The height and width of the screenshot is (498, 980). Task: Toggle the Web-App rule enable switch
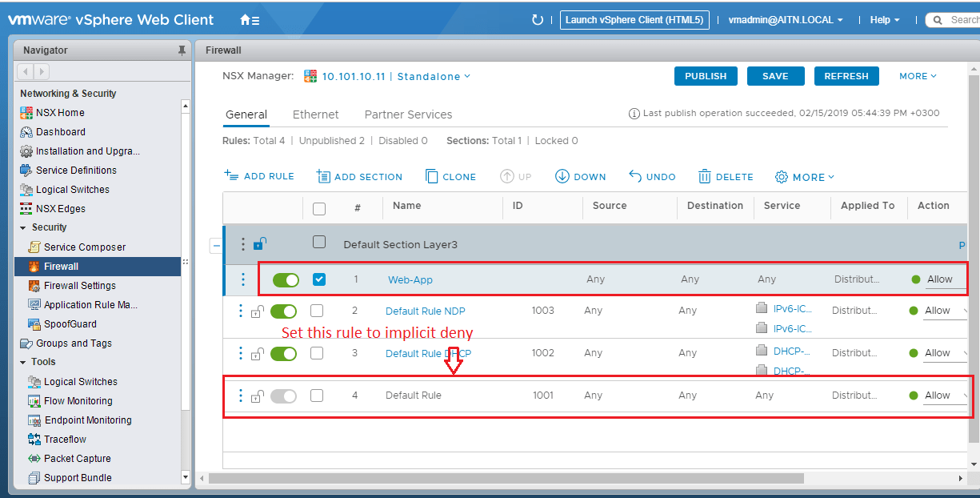pos(286,279)
